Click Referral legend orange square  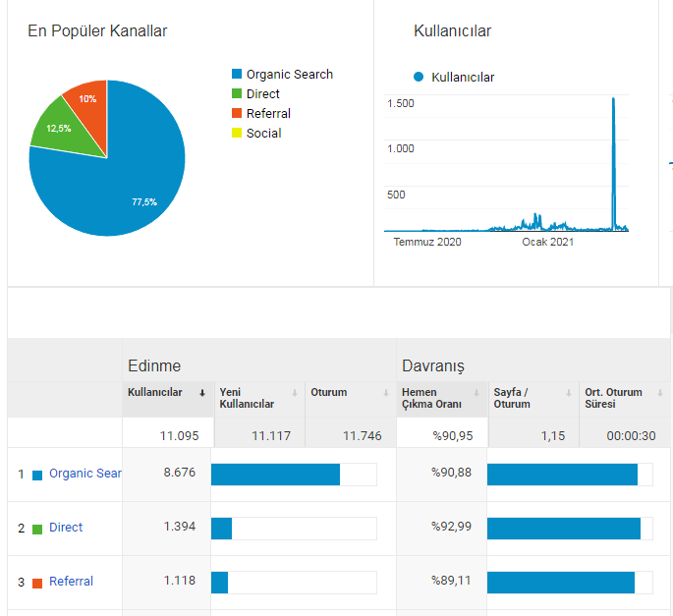[237, 113]
